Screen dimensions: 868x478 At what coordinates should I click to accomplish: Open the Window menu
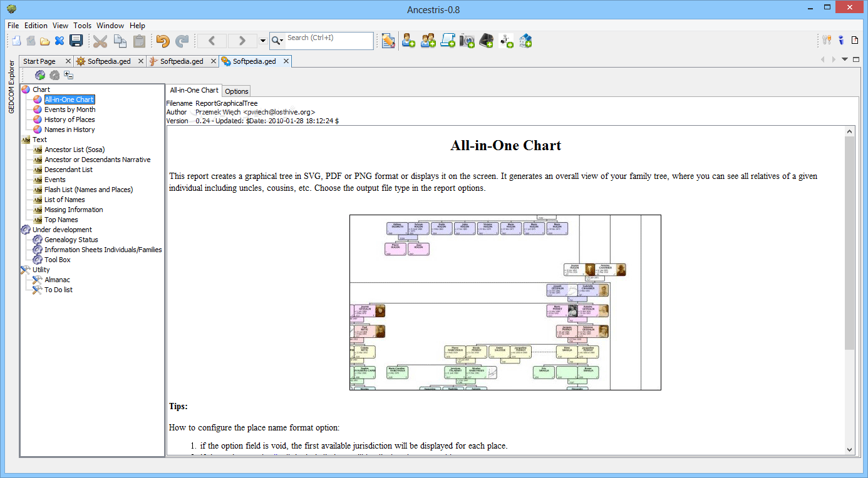(110, 26)
